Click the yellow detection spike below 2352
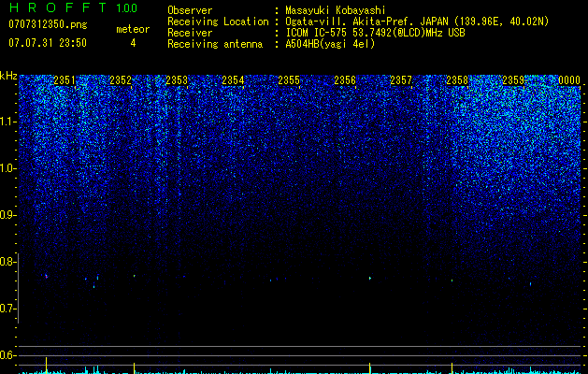This screenshot has width=588, height=374. 135,367
